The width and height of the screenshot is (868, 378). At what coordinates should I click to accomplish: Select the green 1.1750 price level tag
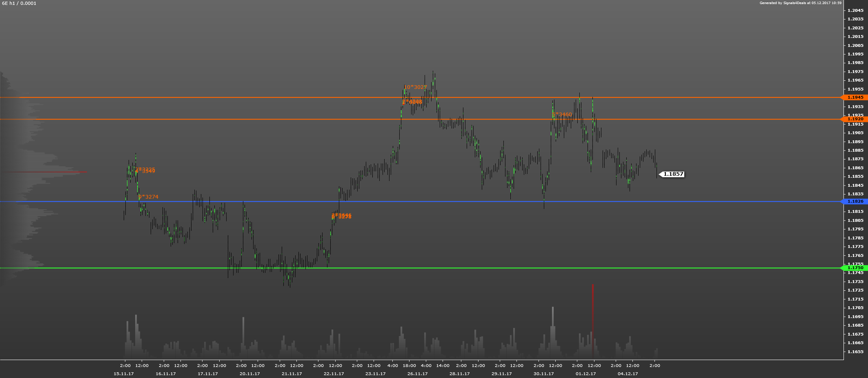tap(855, 268)
